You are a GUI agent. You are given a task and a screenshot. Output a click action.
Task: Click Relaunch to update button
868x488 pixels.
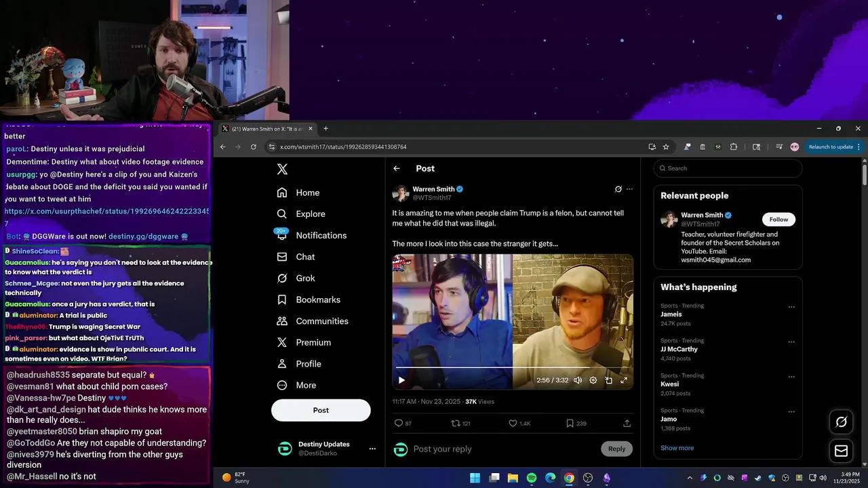(x=834, y=147)
